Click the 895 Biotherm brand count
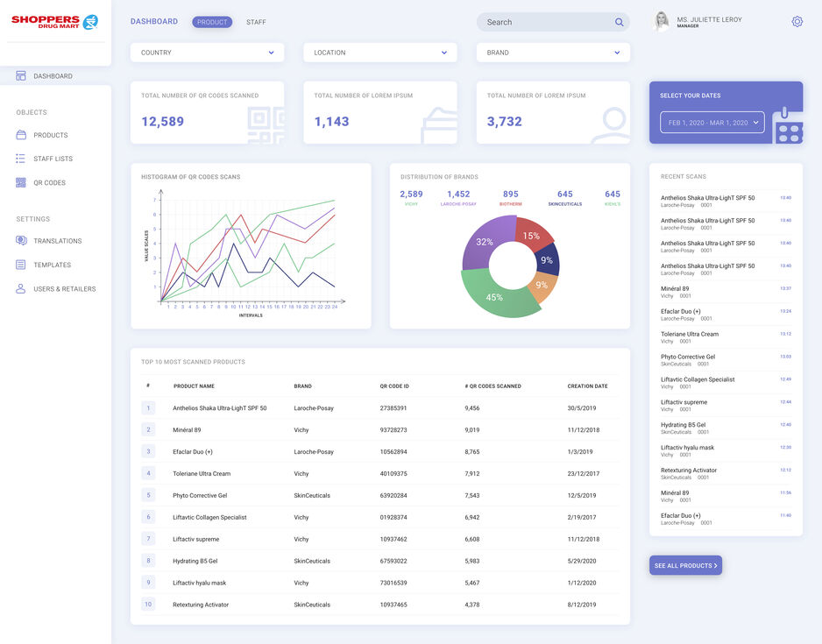Viewport: 822px width, 644px height. [511, 194]
